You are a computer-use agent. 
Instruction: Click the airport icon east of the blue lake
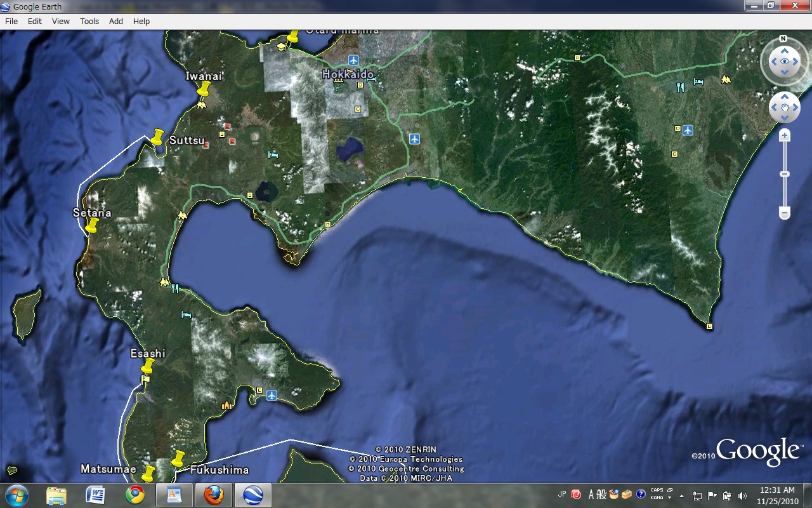pos(415,138)
